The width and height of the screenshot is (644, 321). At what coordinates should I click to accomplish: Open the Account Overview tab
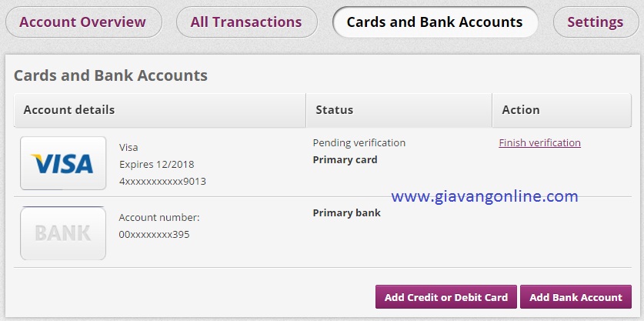tap(83, 22)
